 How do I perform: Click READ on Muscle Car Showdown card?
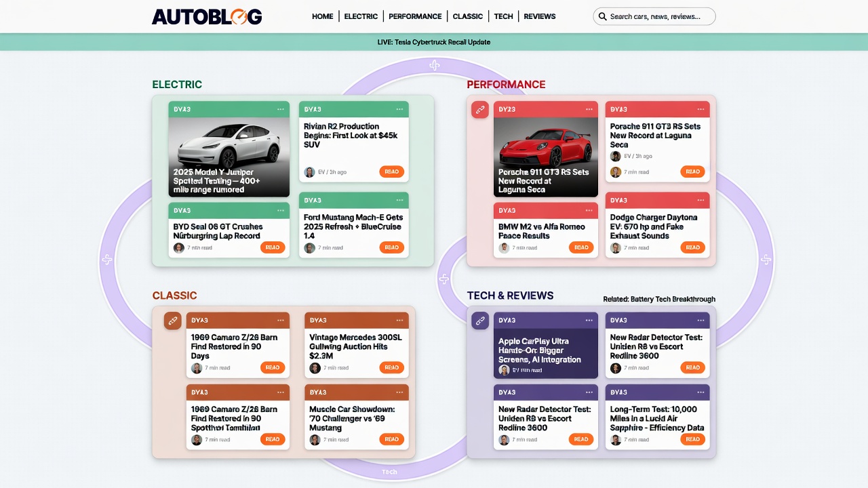392,439
